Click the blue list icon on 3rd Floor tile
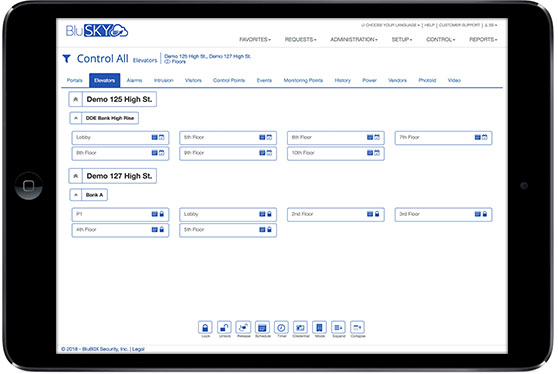Viewport: 558px width, 374px height. (478, 214)
